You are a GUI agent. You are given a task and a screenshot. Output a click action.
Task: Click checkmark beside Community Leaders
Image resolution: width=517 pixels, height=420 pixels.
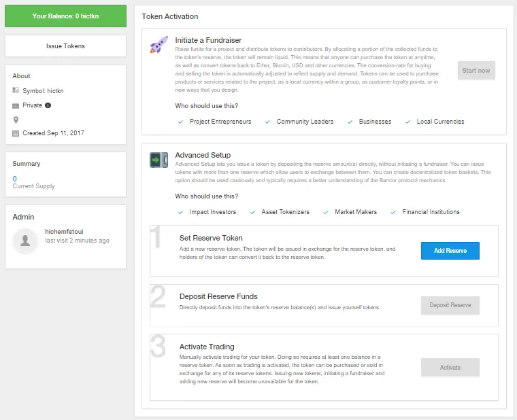[x=267, y=122]
